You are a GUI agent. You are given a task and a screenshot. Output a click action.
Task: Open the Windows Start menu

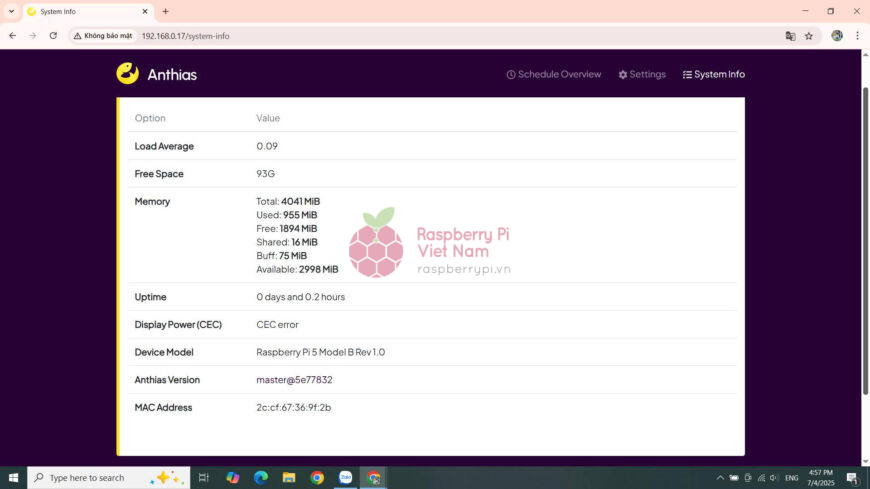click(x=13, y=478)
